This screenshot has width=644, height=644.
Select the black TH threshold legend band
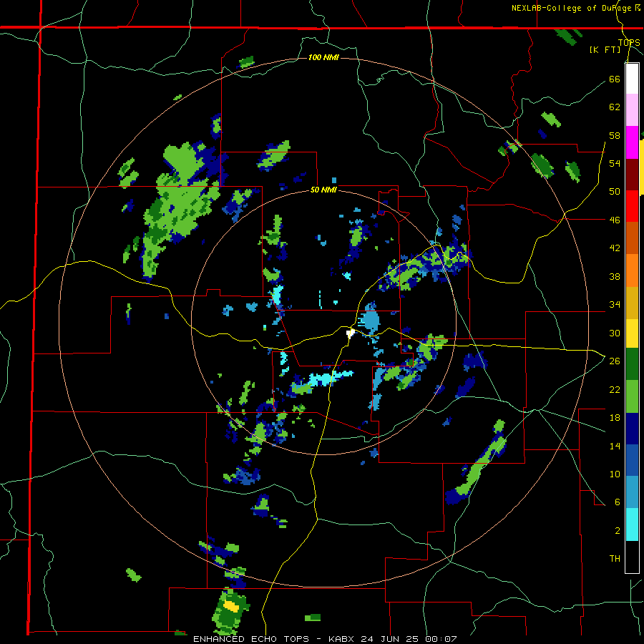pyautogui.click(x=632, y=557)
